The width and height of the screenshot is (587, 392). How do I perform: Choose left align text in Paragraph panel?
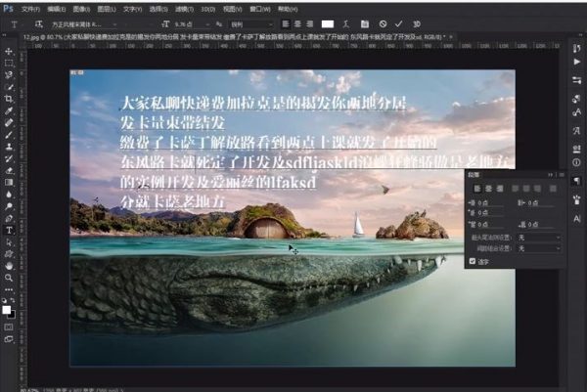click(475, 187)
